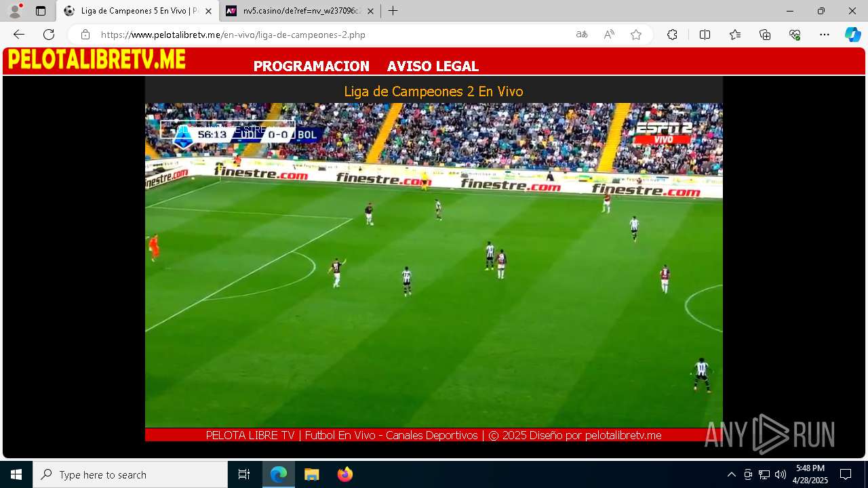Toggle split screen view
This screenshot has height=488, width=868.
click(705, 35)
